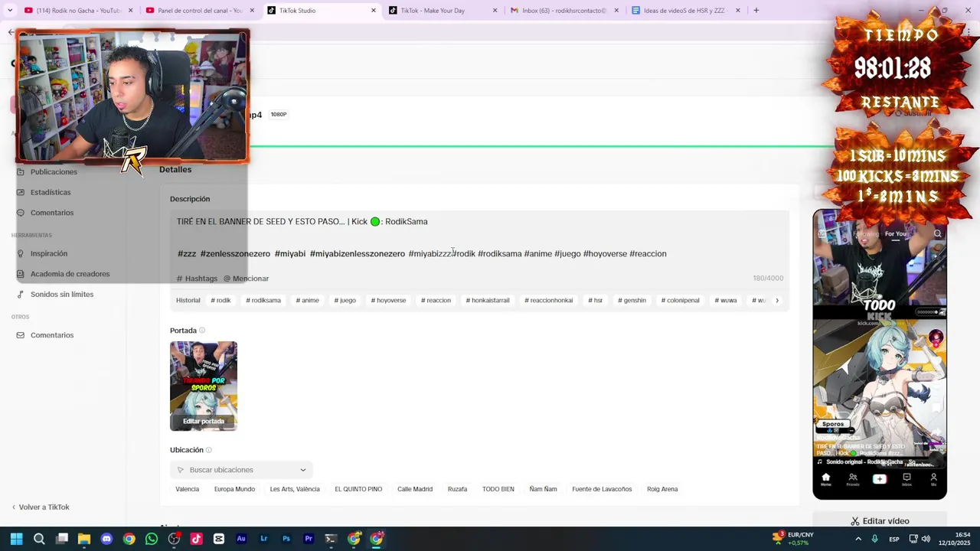This screenshot has height=551, width=980.
Task: Open Comentarios under Estadísticas in sidebar
Action: tap(52, 213)
